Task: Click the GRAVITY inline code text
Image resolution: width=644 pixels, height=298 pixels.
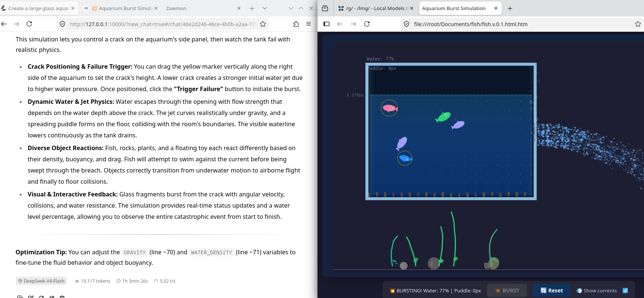Action: (135, 252)
